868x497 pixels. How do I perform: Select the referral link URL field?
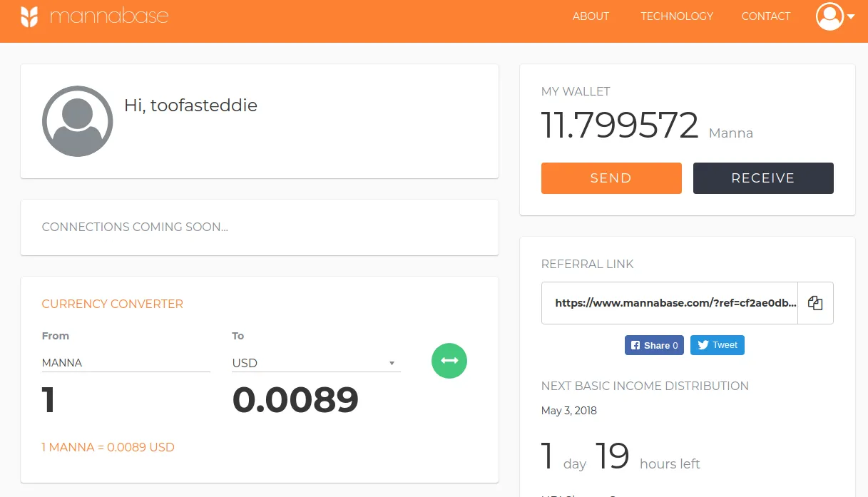coord(670,303)
